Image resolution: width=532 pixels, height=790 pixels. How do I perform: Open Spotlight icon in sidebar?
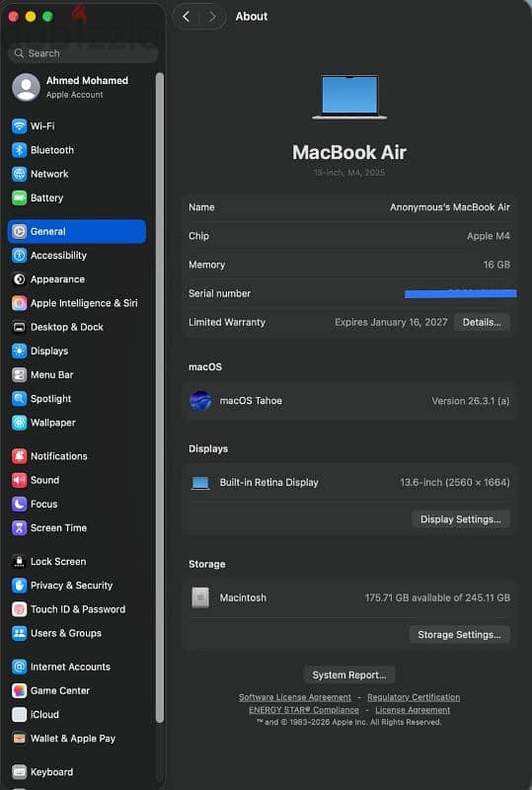coord(19,399)
